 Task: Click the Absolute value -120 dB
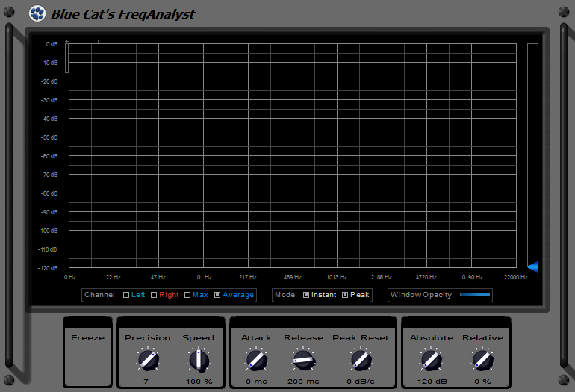[431, 382]
